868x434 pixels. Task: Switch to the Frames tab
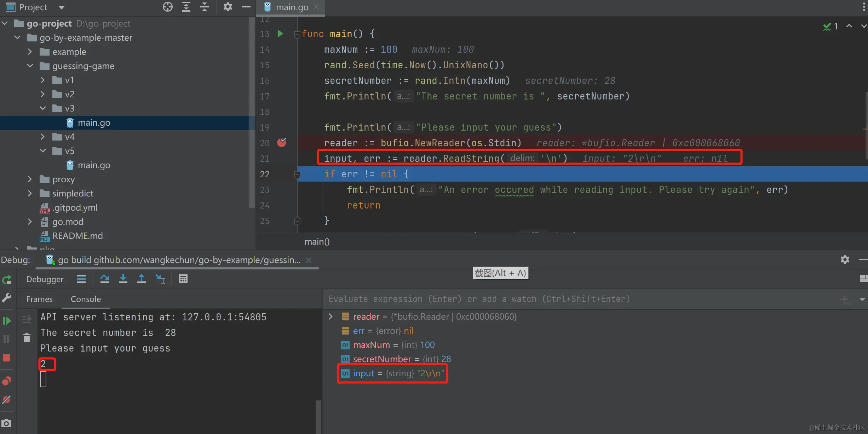tap(39, 299)
